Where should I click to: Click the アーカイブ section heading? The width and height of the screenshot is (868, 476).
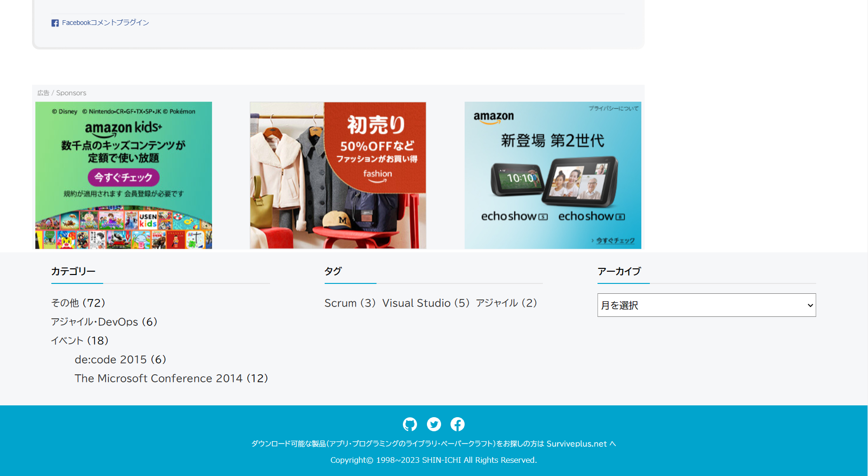[x=619, y=271]
